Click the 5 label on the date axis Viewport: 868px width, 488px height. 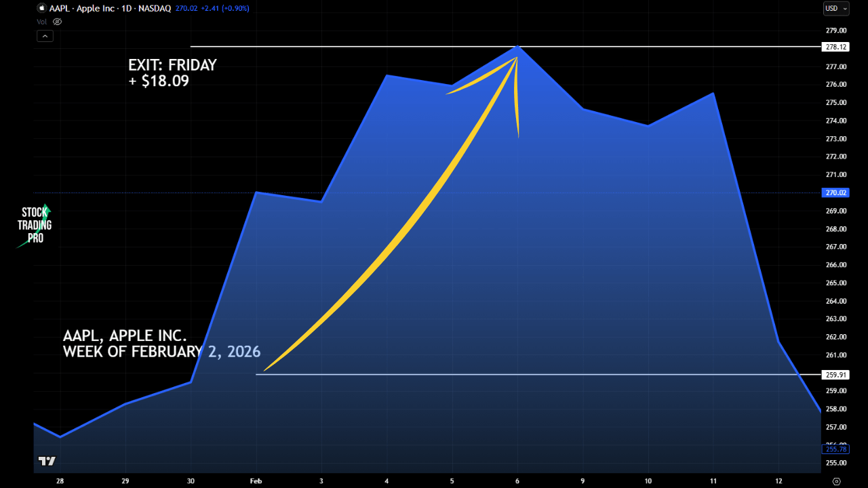point(452,481)
